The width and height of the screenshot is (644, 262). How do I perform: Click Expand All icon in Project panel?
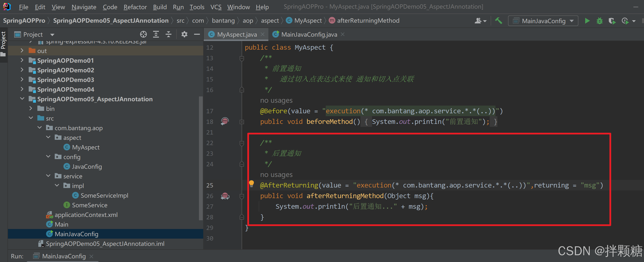tap(156, 34)
